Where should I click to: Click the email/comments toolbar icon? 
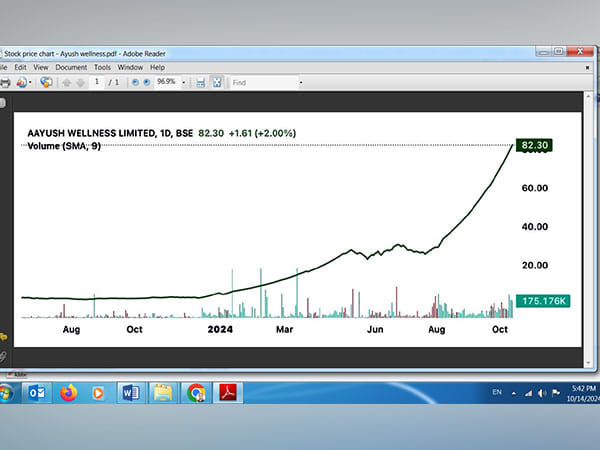pyautogui.click(x=46, y=82)
